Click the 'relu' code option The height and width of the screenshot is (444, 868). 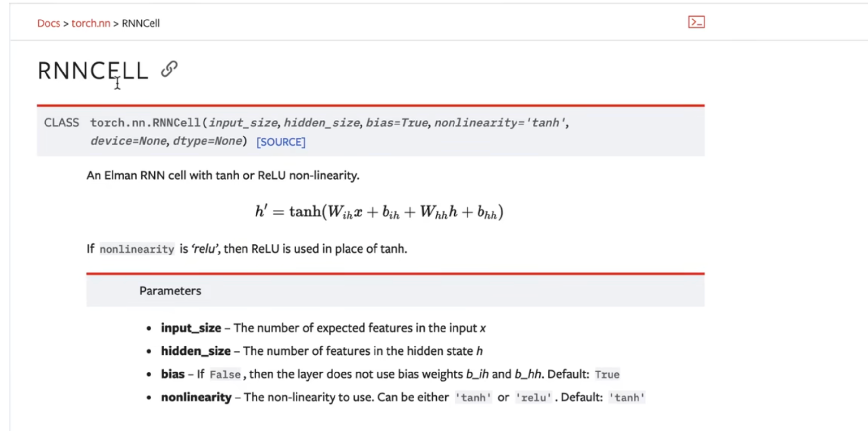(533, 398)
